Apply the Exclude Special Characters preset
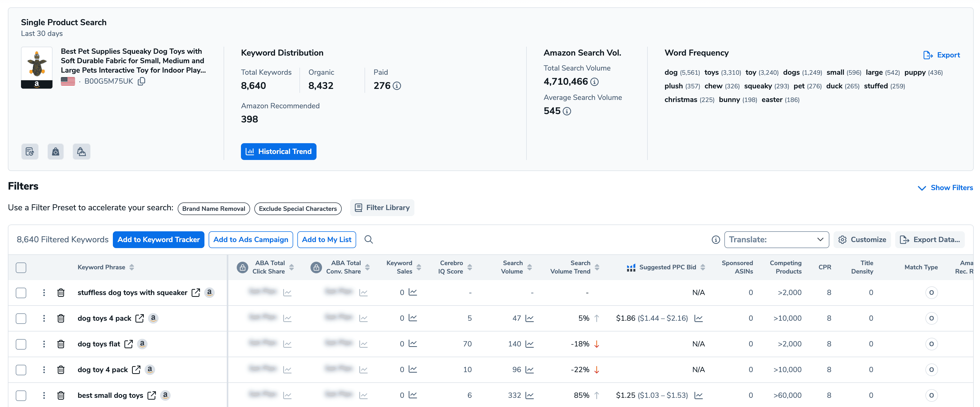 click(x=298, y=209)
